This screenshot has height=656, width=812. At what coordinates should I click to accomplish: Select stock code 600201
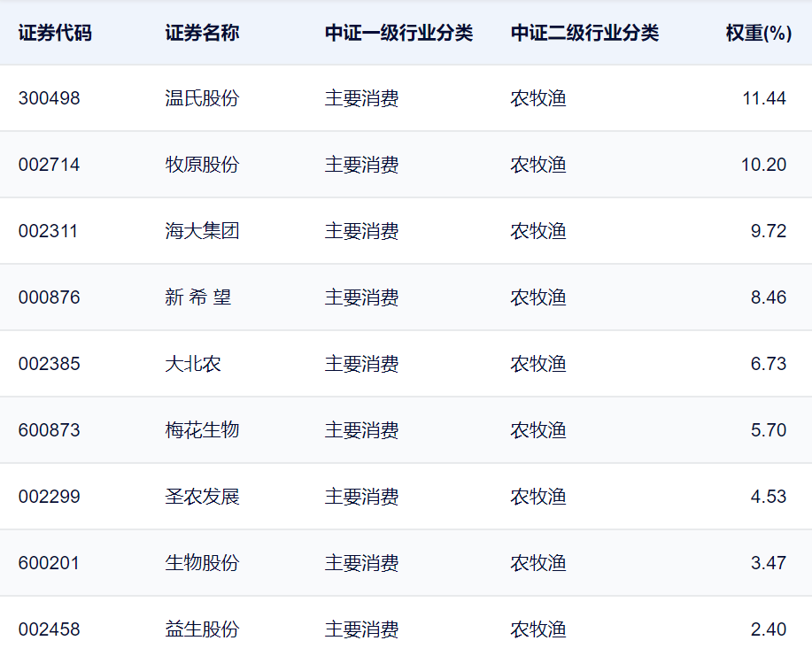click(49, 563)
